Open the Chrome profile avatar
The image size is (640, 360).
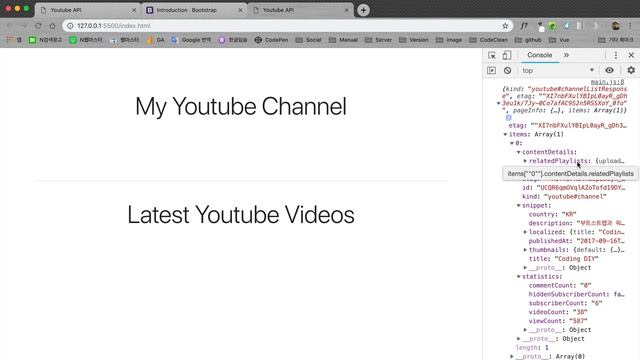pyautogui.click(x=616, y=26)
